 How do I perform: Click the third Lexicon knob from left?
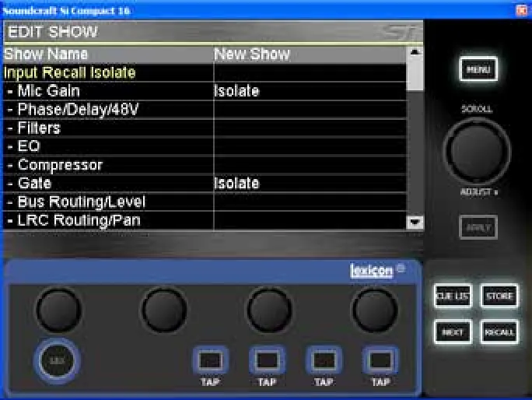(269, 310)
